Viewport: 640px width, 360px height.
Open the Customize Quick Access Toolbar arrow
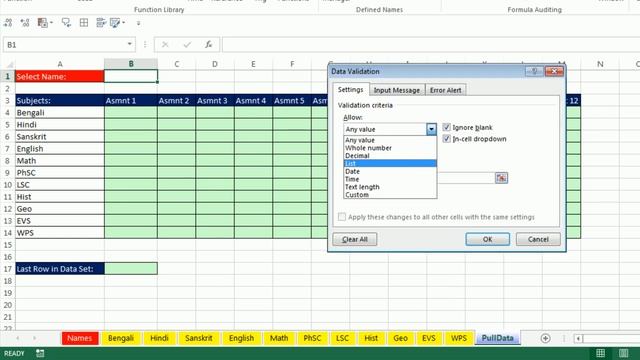(138, 23)
